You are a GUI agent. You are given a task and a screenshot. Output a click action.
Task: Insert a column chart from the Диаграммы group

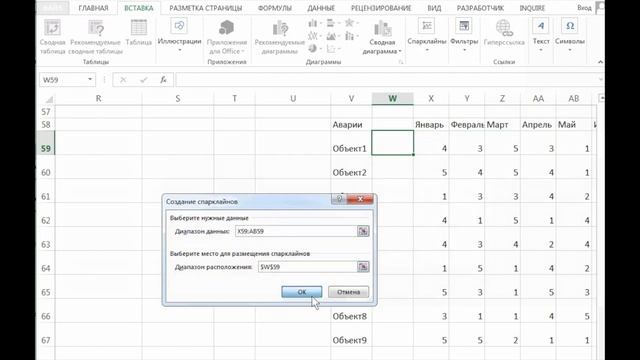(x=314, y=23)
